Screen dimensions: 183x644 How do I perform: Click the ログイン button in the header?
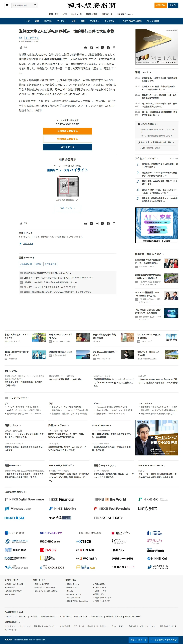tap(173, 5)
